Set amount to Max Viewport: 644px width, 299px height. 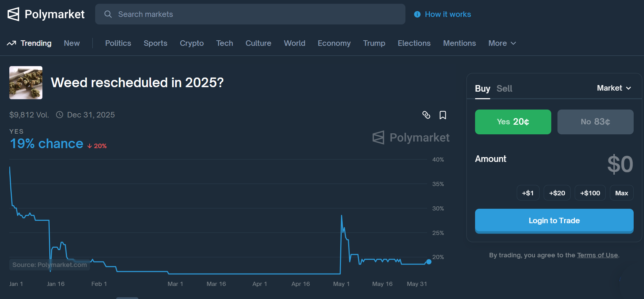point(622,193)
